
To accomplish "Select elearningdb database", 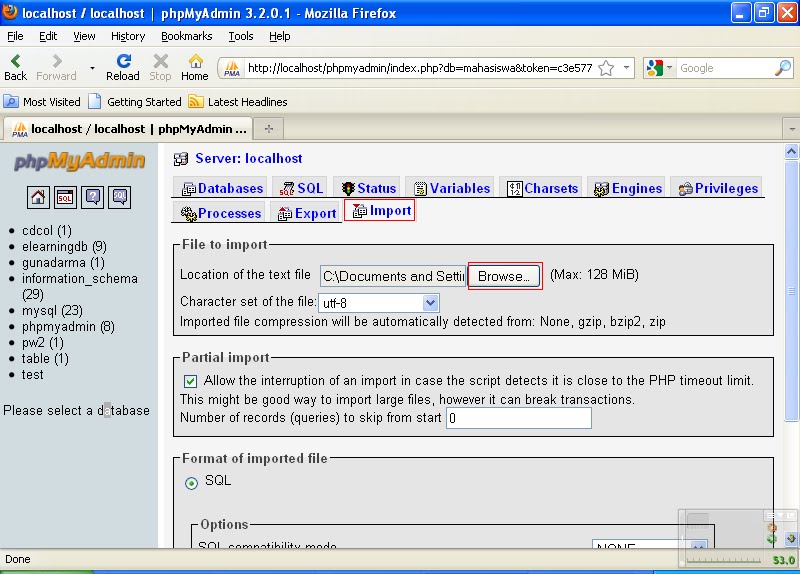I will click(64, 246).
